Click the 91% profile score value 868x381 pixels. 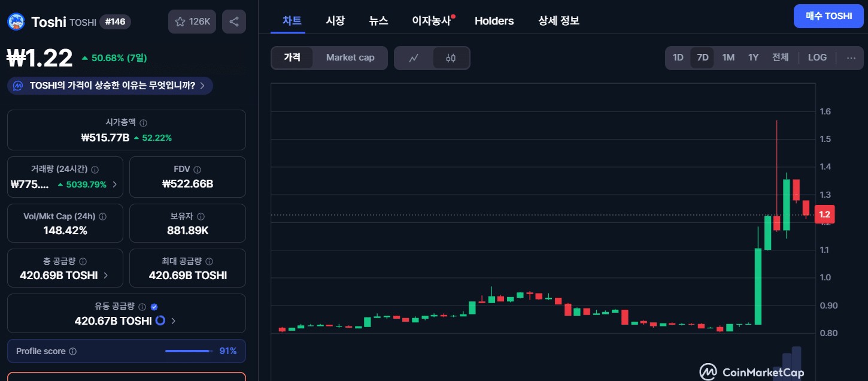228,351
